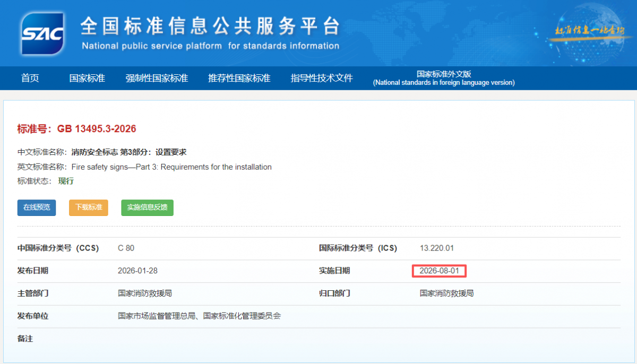Open the 首页 home menu item
This screenshot has height=364, width=637.
tap(30, 78)
